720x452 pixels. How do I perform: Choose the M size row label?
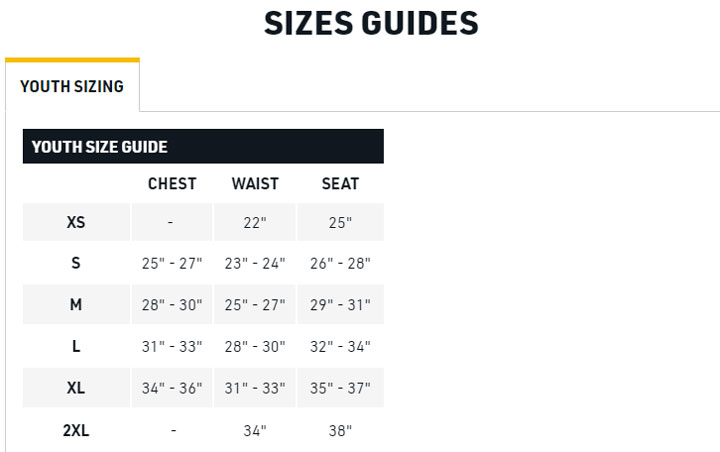[76, 304]
